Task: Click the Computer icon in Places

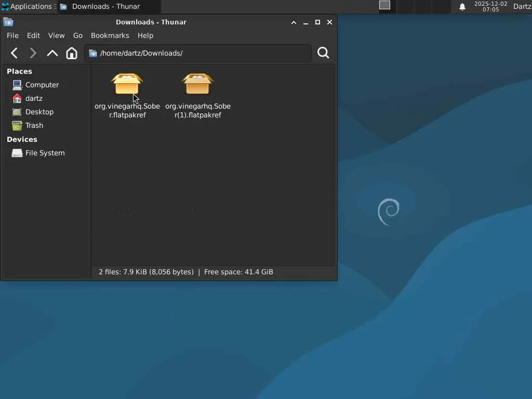Action: [17, 85]
